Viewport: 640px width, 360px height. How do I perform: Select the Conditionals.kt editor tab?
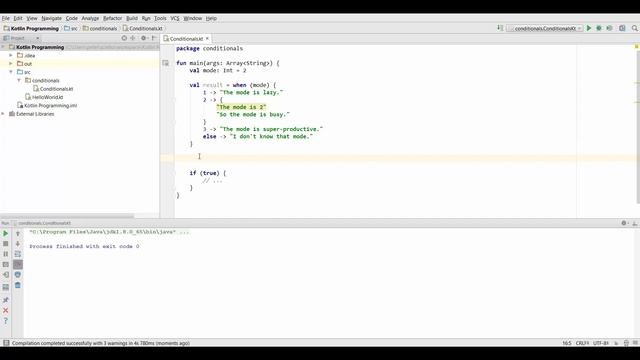coord(186,38)
